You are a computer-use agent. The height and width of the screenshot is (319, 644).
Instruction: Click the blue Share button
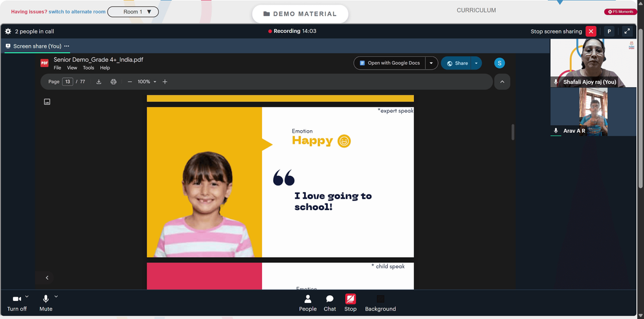[x=457, y=63]
